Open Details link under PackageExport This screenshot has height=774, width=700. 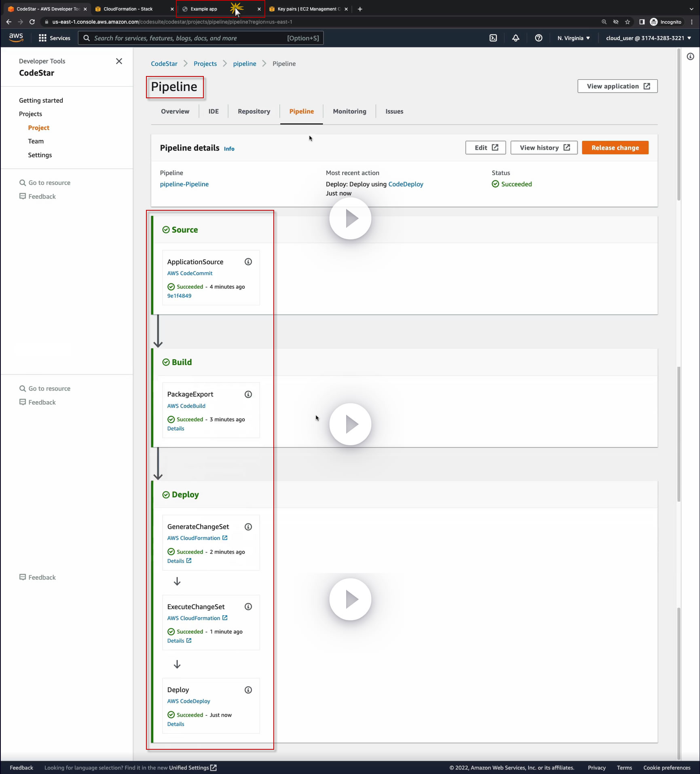coord(176,429)
